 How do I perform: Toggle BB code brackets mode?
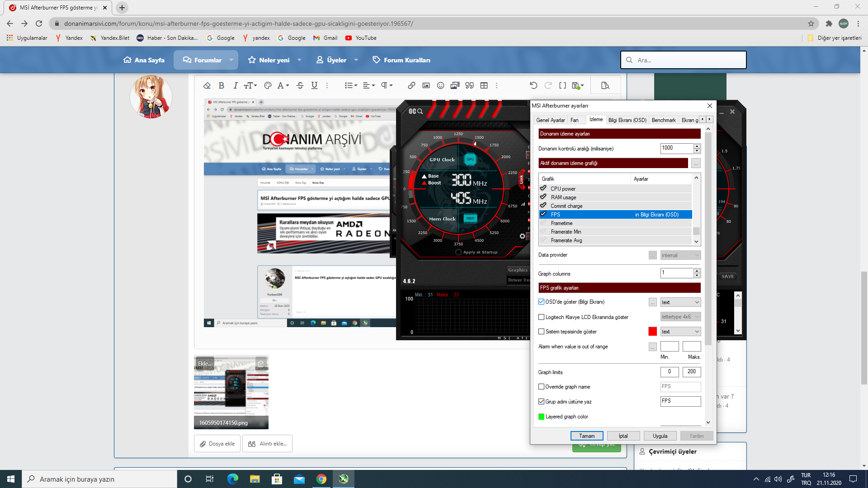pyautogui.click(x=562, y=85)
